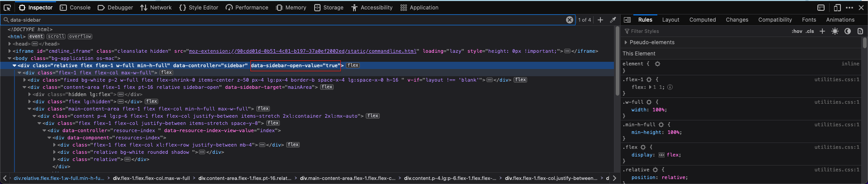
Task: Collapse the selected data-controller sidebar div
Action: (x=14, y=65)
